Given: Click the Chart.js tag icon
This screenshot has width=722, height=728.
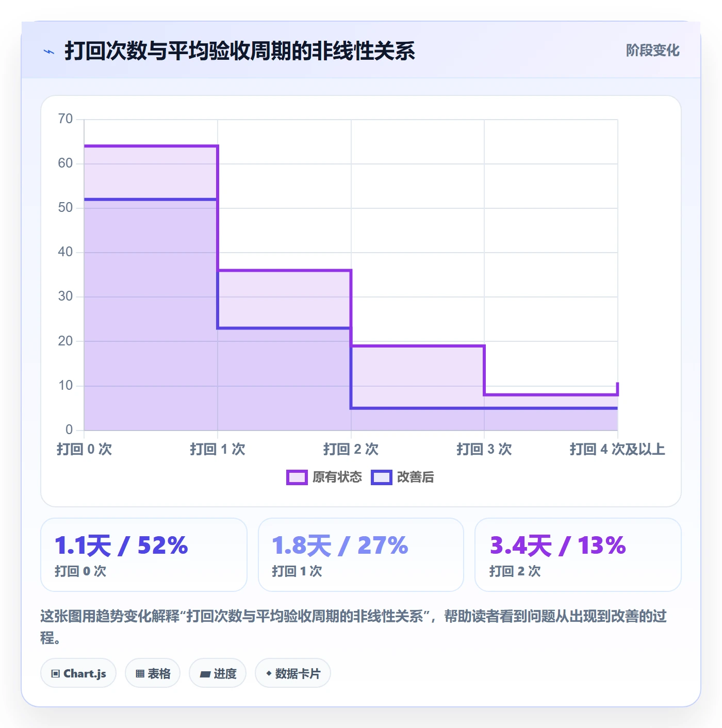Looking at the screenshot, I should click(x=56, y=674).
